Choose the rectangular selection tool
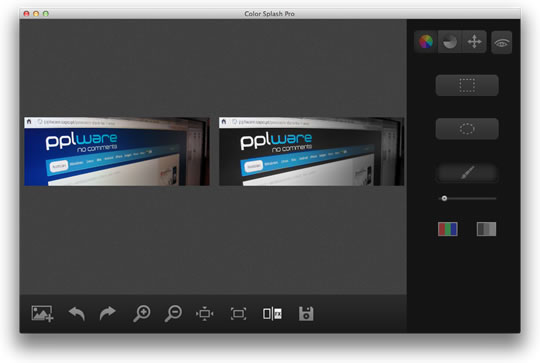 click(x=467, y=85)
